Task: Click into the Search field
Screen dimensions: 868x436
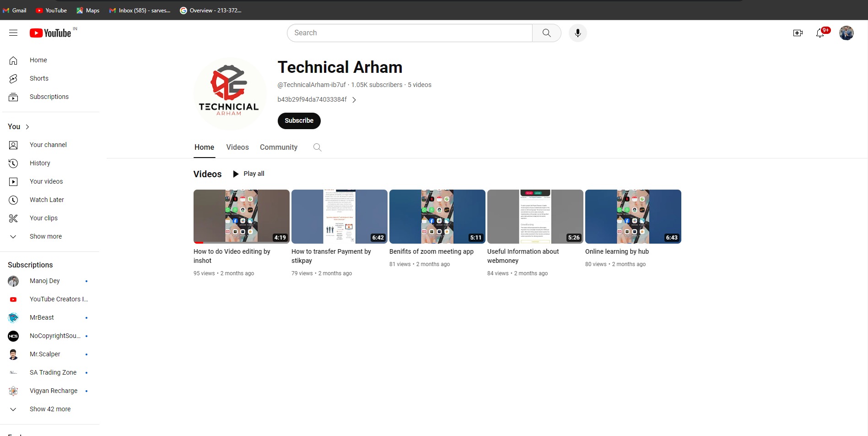Action: click(410, 33)
